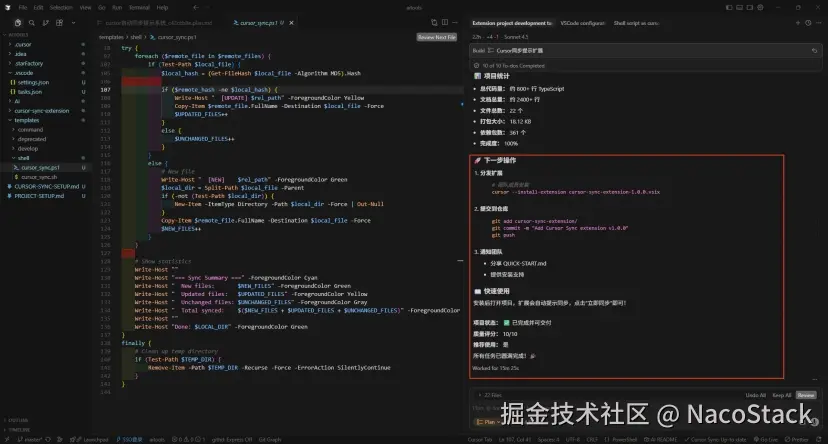Image resolution: width=828 pixels, height=444 pixels.
Task: Start a new chat with plus icon
Action: pos(797,23)
